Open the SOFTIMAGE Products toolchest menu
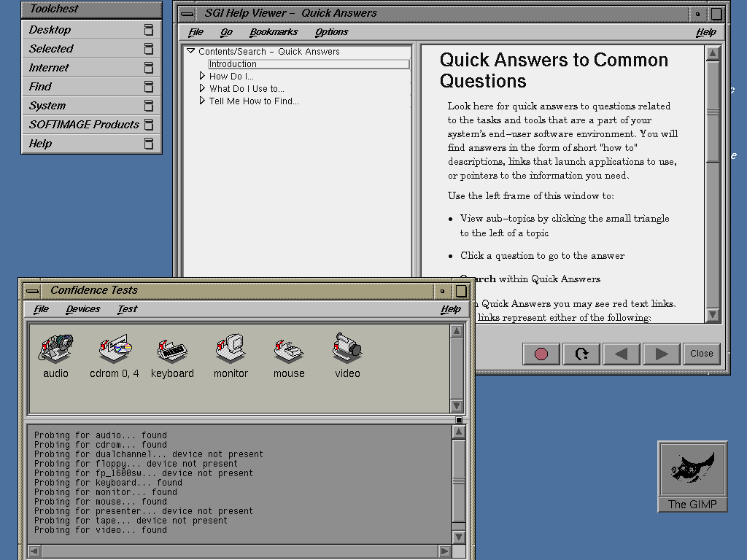Image resolution: width=747 pixels, height=560 pixels. (x=91, y=124)
